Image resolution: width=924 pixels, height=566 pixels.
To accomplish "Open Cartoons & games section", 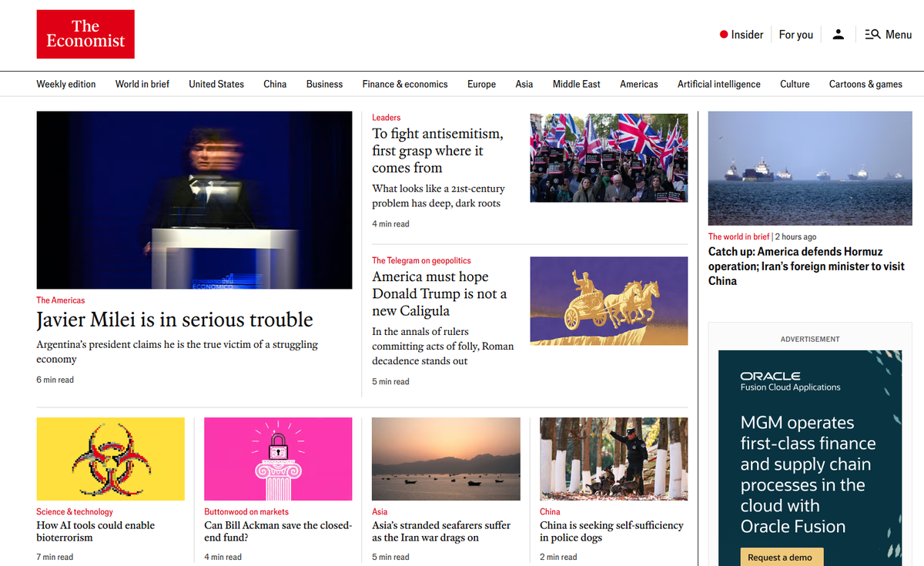I will point(865,84).
